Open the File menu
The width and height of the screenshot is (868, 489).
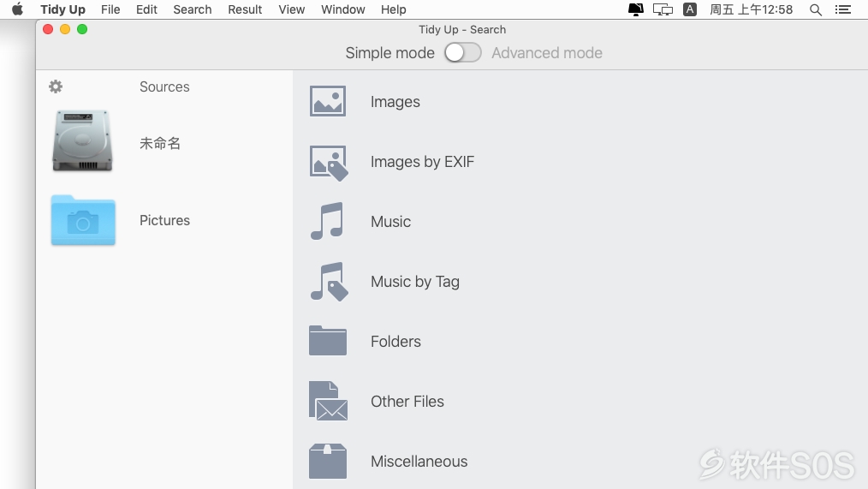click(110, 9)
